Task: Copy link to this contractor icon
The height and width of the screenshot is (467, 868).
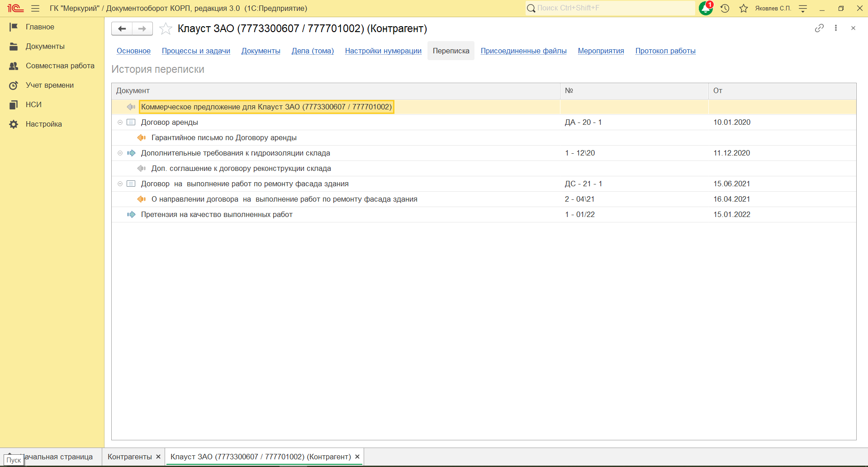Action: 819,28
